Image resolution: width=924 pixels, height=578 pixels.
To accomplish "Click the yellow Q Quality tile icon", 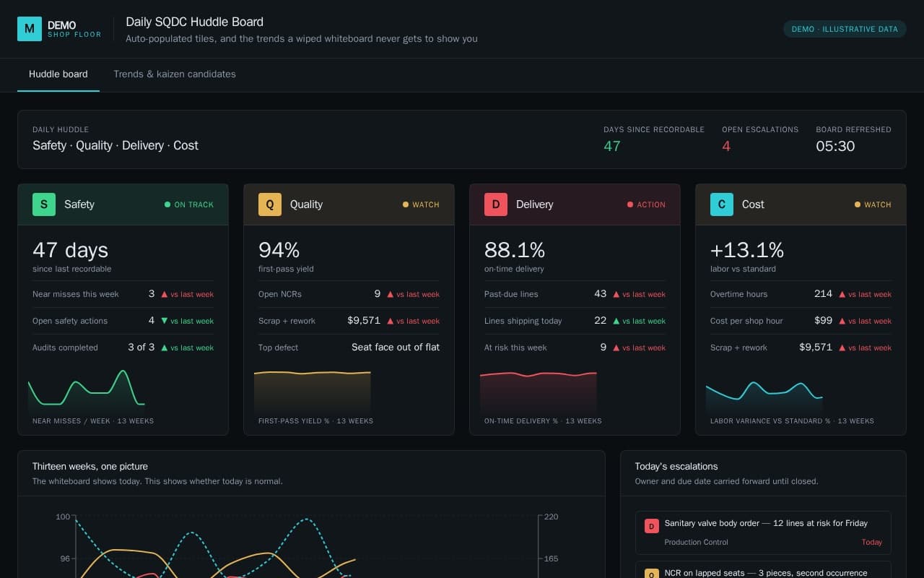I will pos(270,204).
